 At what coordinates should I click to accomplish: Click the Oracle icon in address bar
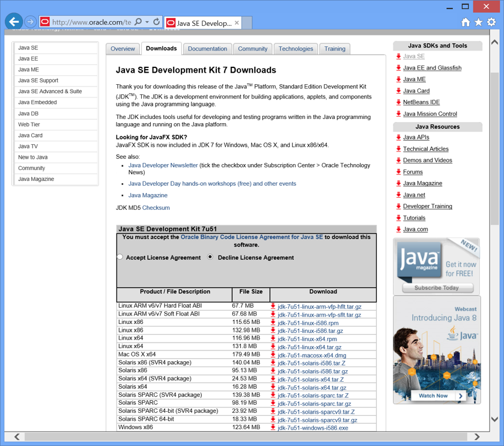click(x=45, y=22)
